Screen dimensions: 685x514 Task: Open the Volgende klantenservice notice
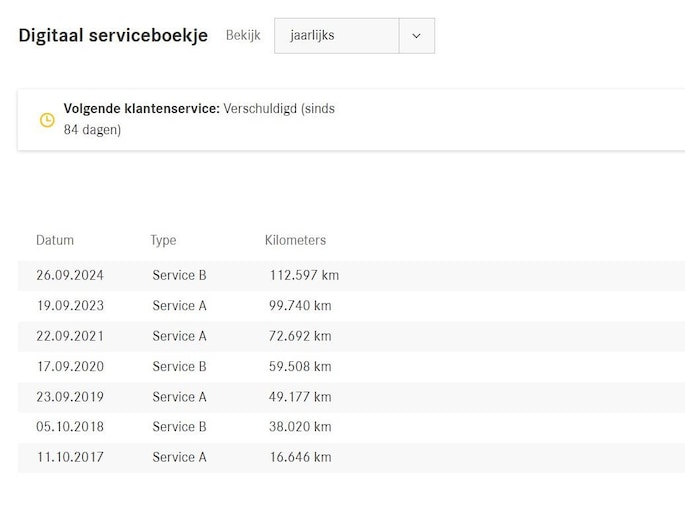(199, 119)
